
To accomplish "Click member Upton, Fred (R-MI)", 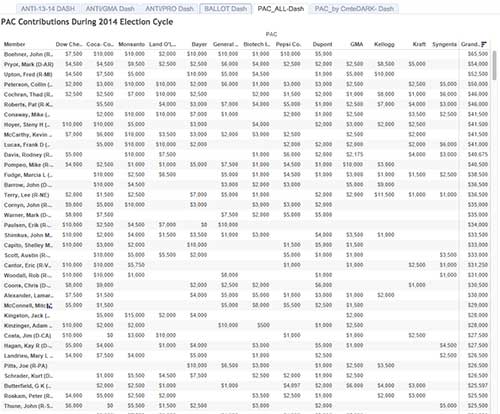I will point(28,74).
